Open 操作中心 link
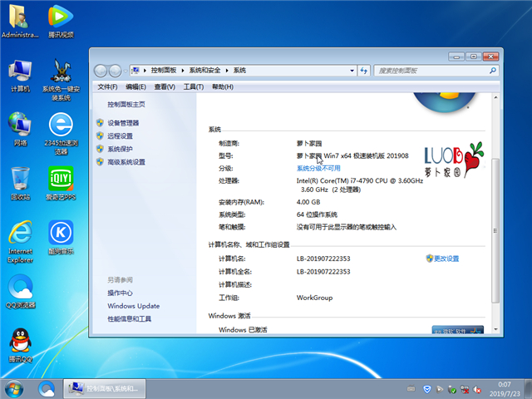 pos(120,293)
